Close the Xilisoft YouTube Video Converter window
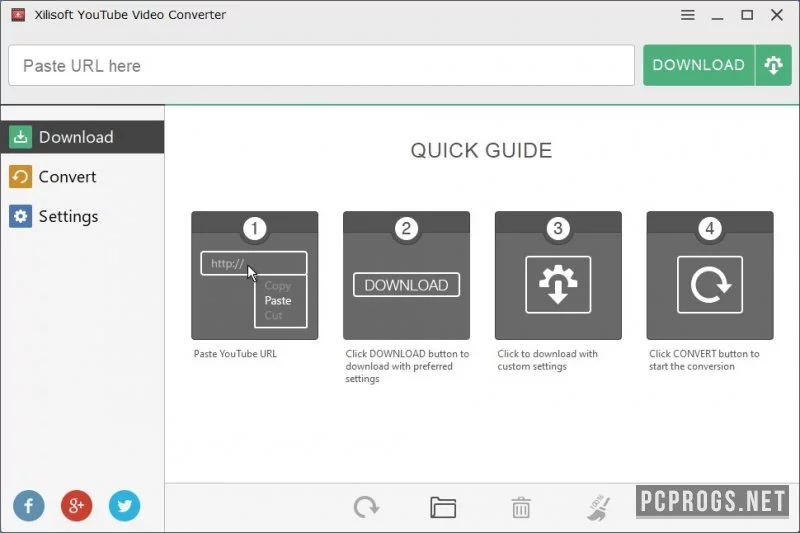Screen dimensions: 800x533 tap(777, 15)
